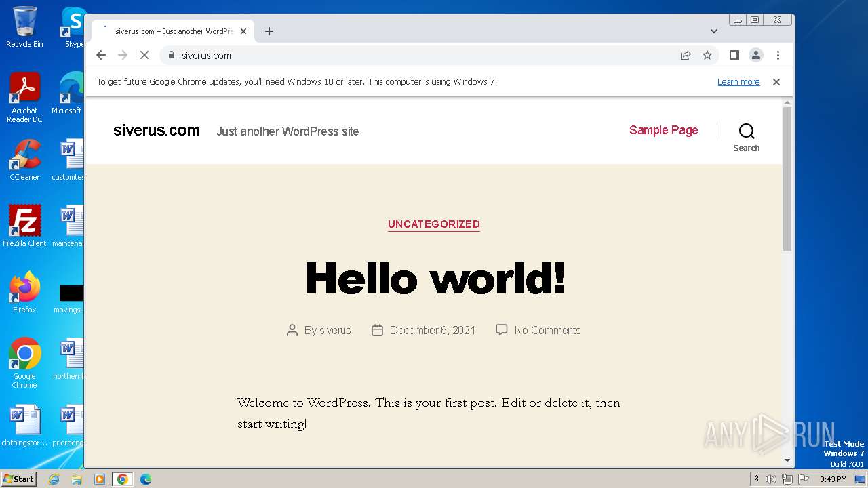
Task: Click the siverus.com site title
Action: (x=157, y=130)
